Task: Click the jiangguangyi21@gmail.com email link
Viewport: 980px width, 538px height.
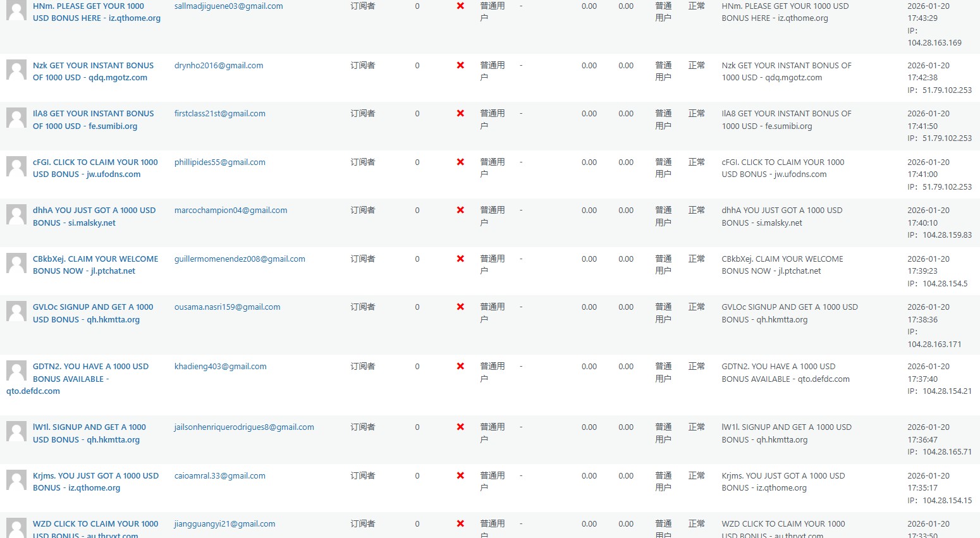Action: pos(224,524)
